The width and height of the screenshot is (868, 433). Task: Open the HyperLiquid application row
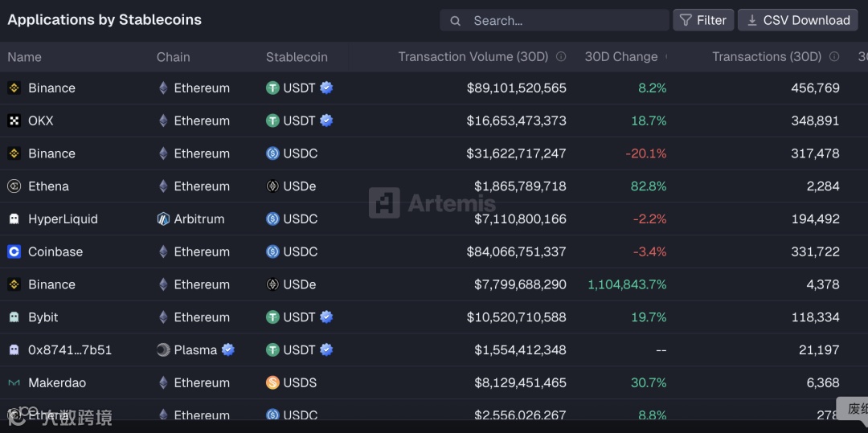point(63,219)
